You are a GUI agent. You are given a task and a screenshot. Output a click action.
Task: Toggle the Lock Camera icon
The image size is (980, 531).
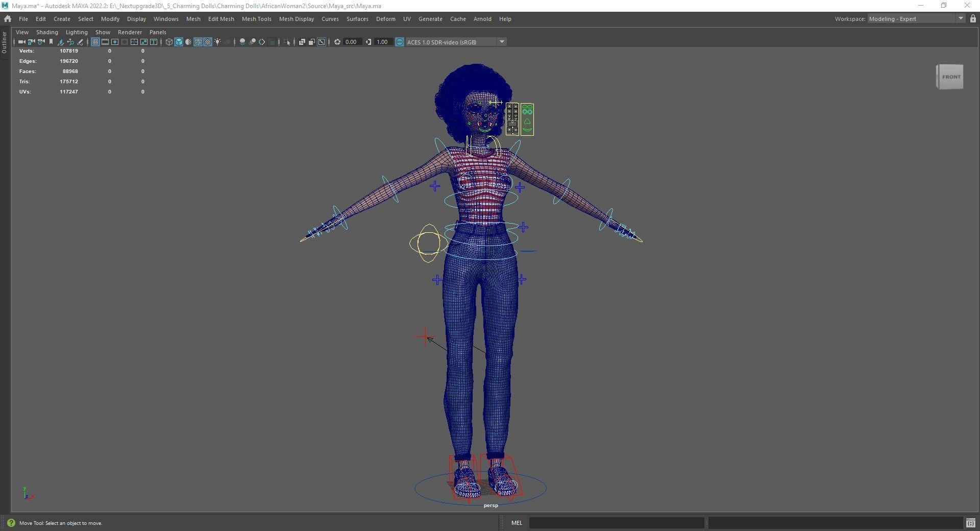point(31,42)
